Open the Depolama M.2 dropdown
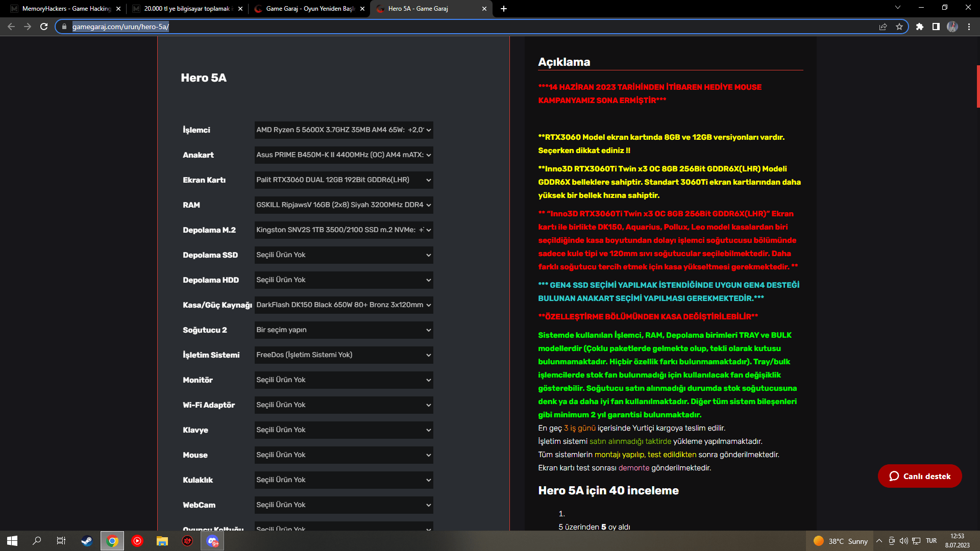Screen dimensions: 980x551 pos(344,230)
